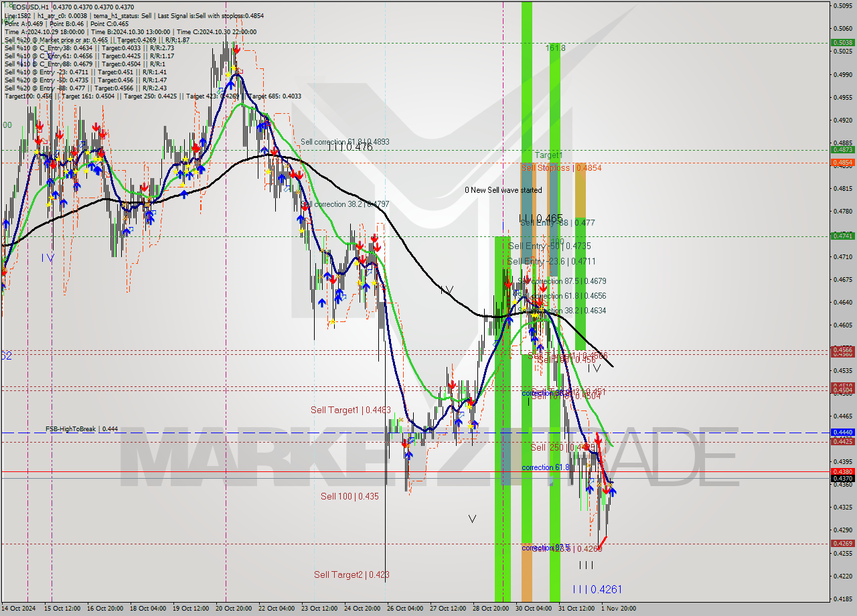The height and width of the screenshot is (616, 857).
Task: Click the green '161.8' label
Action: click(x=555, y=48)
